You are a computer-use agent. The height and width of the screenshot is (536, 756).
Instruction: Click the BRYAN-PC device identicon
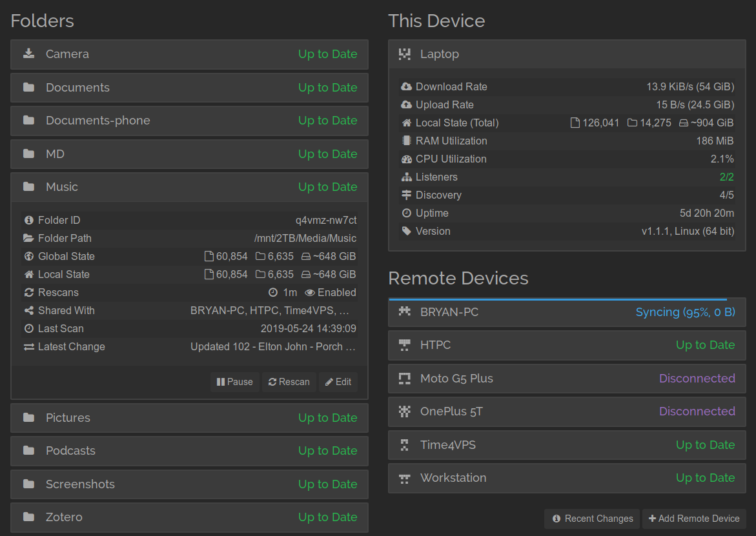pos(405,312)
